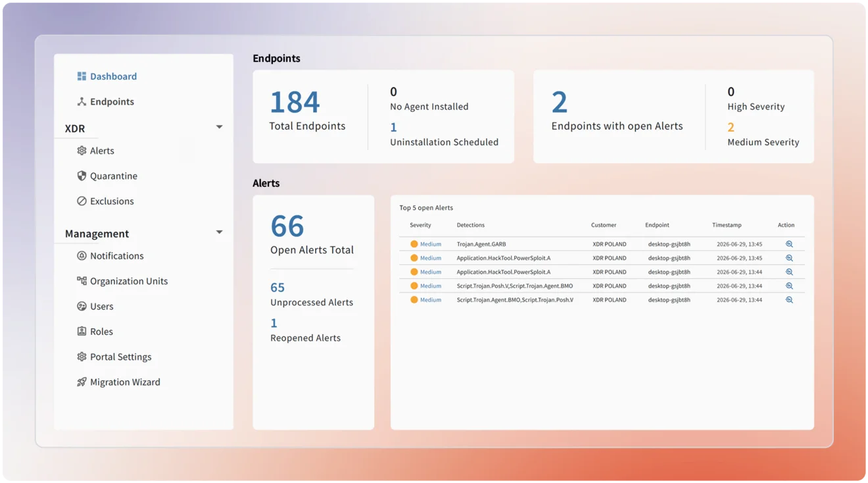Click Script.Trojan.Agent.BMO,Script.Trojan.Posh.V detection text
The image size is (868, 483).
[515, 299]
